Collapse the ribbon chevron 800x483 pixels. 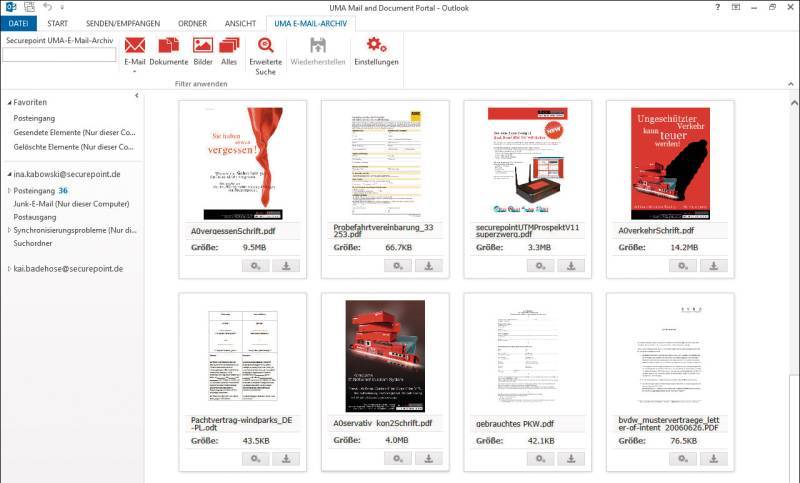click(x=791, y=84)
